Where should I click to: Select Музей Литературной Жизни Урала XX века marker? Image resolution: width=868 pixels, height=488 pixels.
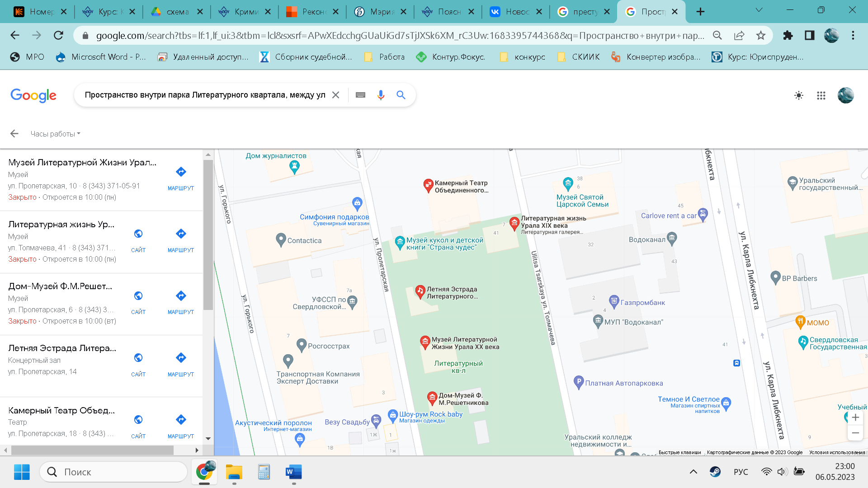pos(425,342)
